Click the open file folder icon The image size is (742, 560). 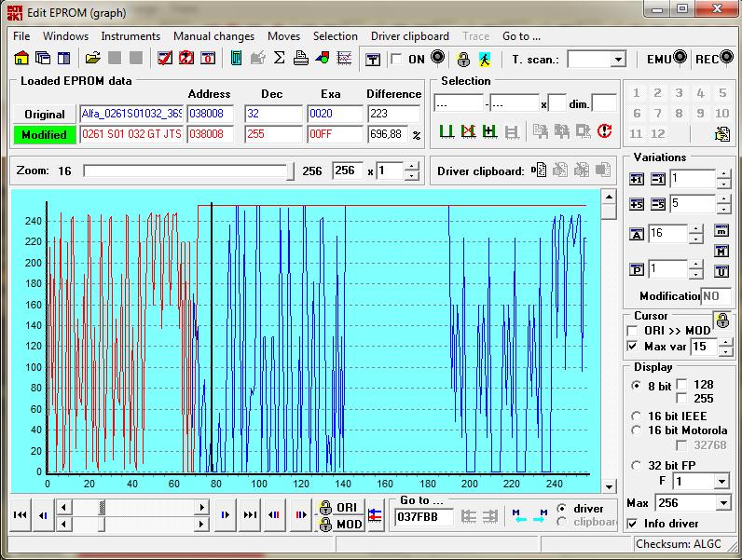click(92, 59)
